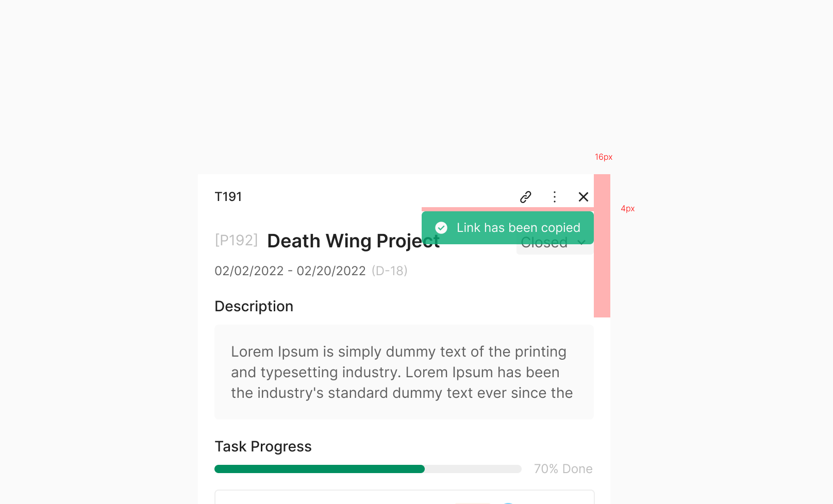
Task: Click the (D-18) days remaining label
Action: click(390, 271)
